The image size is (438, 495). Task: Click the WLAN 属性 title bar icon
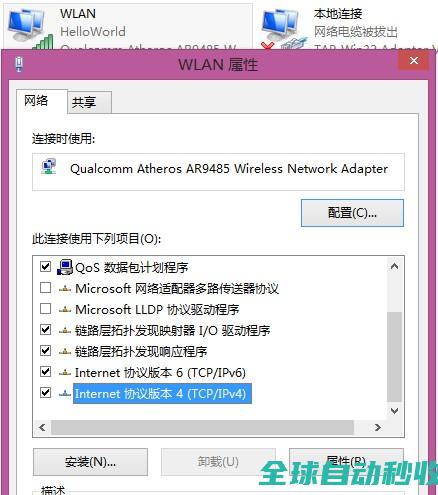[19, 64]
